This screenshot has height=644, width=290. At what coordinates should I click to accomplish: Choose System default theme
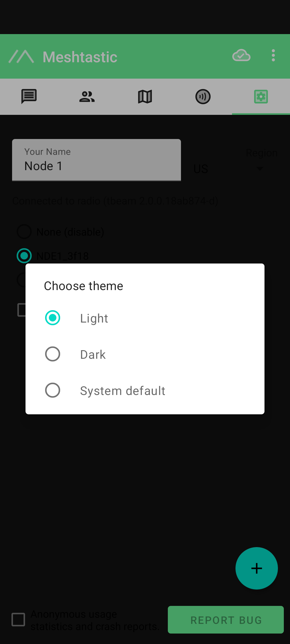pyautogui.click(x=122, y=390)
